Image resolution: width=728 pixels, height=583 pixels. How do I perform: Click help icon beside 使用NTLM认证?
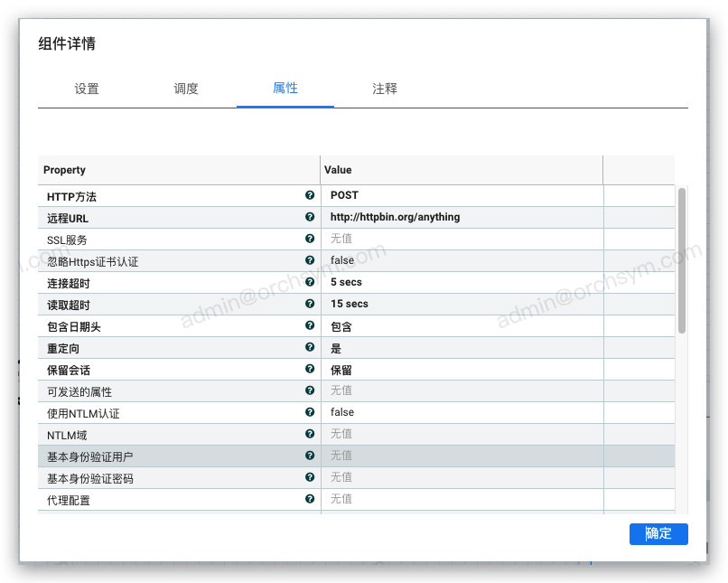pyautogui.click(x=310, y=412)
